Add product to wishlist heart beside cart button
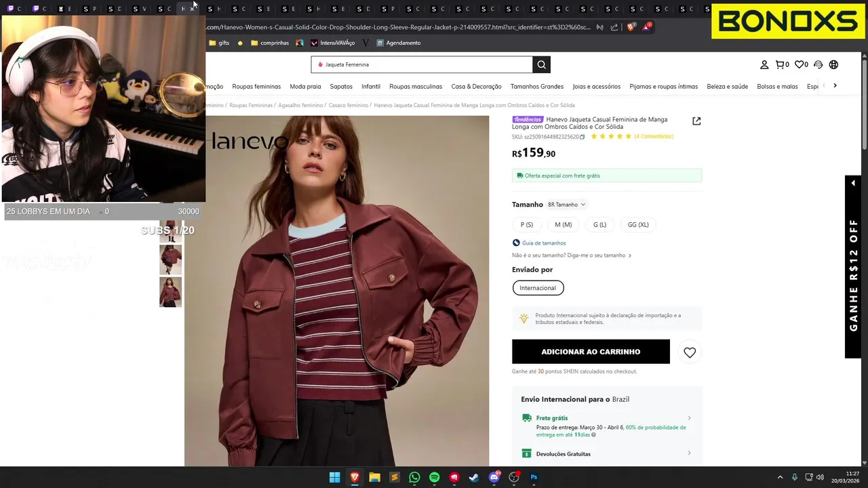The image size is (868, 488). 690,352
